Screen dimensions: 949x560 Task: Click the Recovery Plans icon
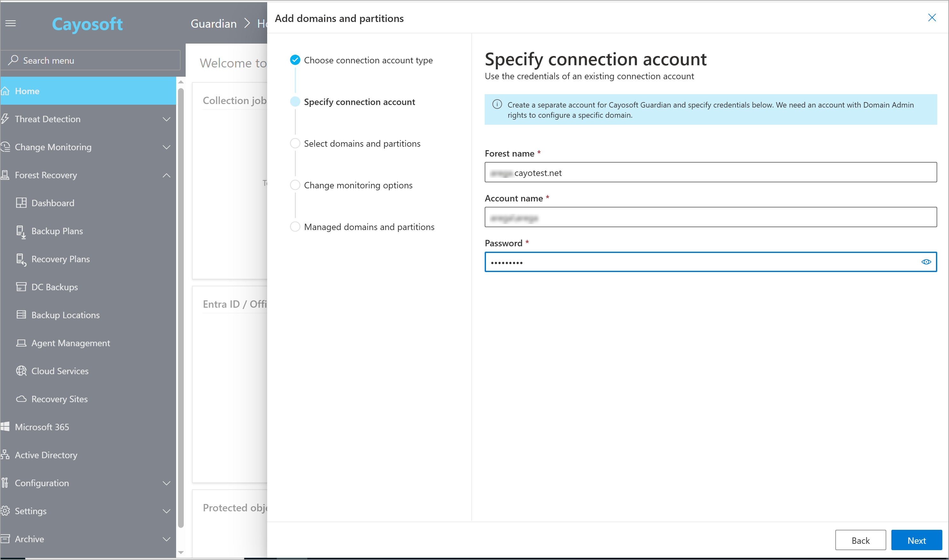point(21,259)
